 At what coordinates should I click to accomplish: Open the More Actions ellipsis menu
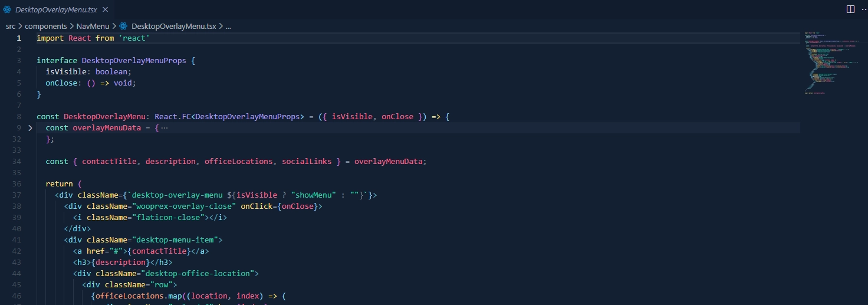(863, 9)
